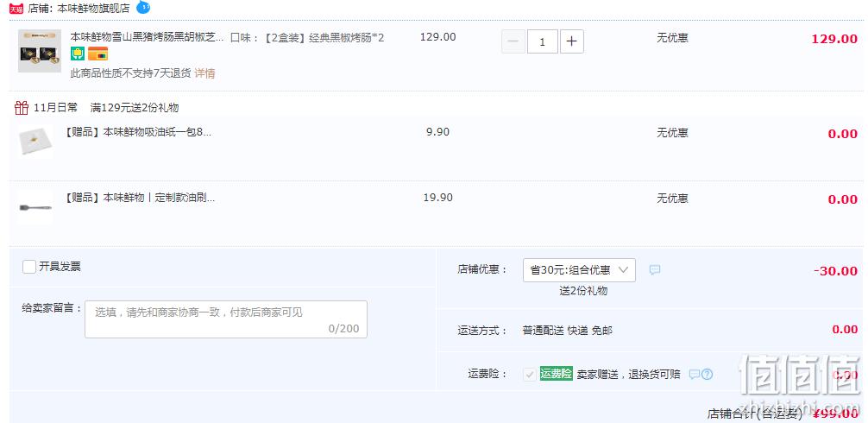
Task: Click the 店铺优惠： label
Action: tap(482, 269)
